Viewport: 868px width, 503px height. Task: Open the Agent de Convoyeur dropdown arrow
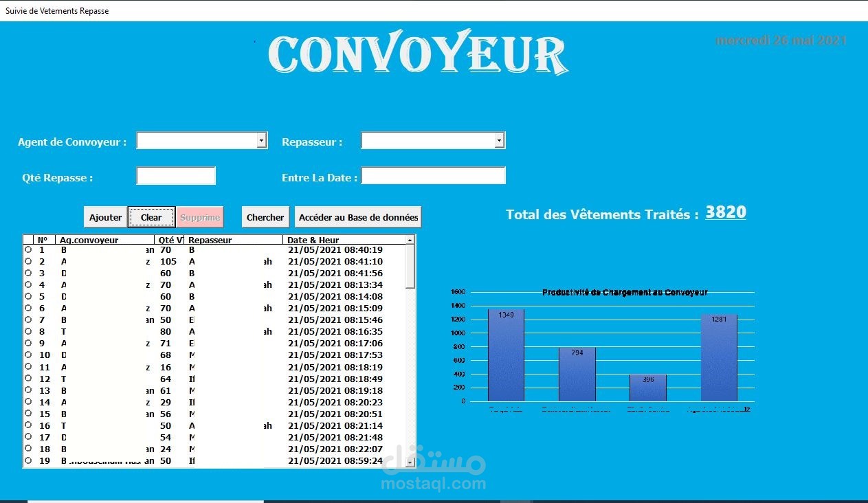pos(261,140)
